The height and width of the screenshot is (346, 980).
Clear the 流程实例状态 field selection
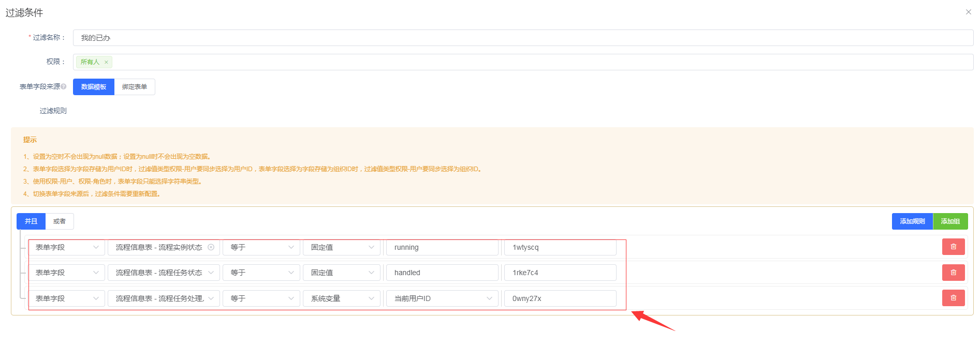(211, 247)
